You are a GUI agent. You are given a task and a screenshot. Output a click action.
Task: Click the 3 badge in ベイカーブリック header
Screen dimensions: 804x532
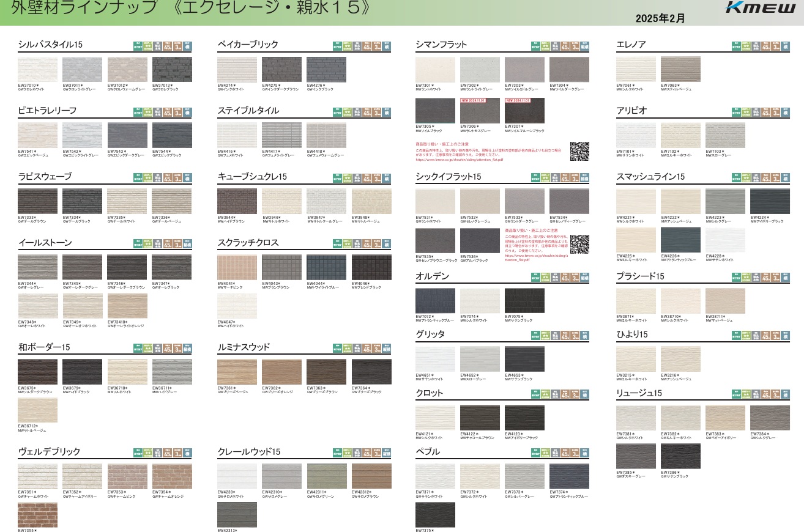pyautogui.click(x=378, y=46)
